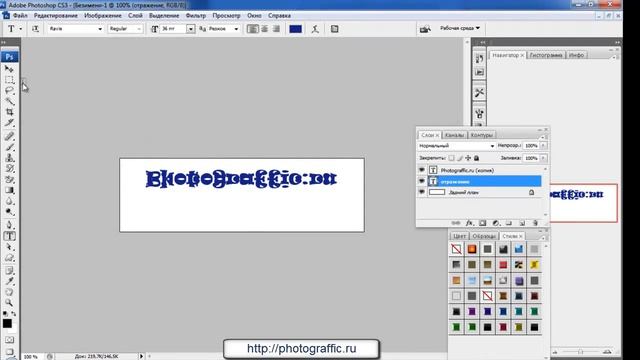
Task: Hide the отражение layer
Action: 422,181
